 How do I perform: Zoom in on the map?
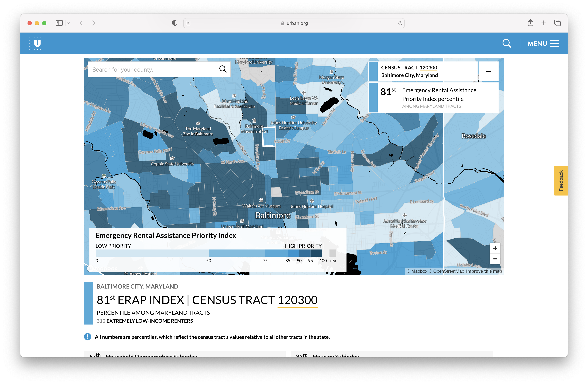click(495, 248)
